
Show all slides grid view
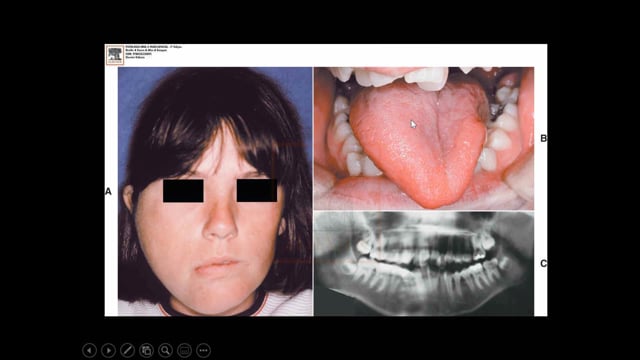click(x=146, y=350)
